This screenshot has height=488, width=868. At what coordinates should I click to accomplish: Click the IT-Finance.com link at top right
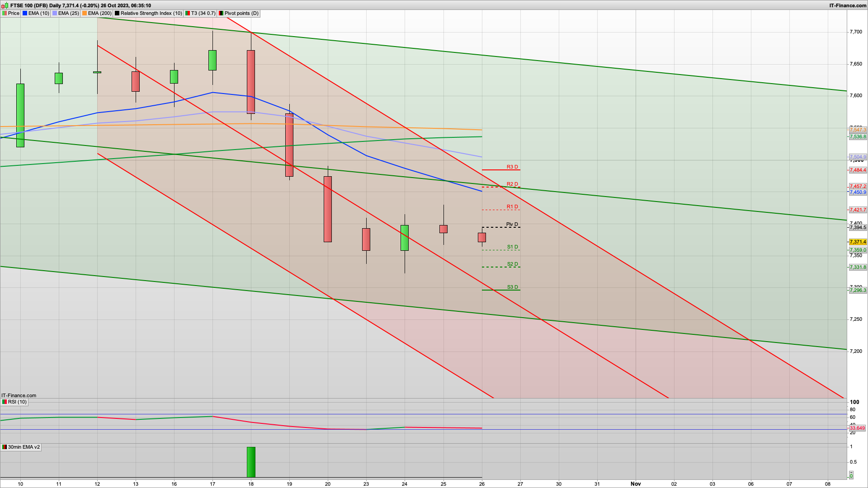click(x=848, y=5)
